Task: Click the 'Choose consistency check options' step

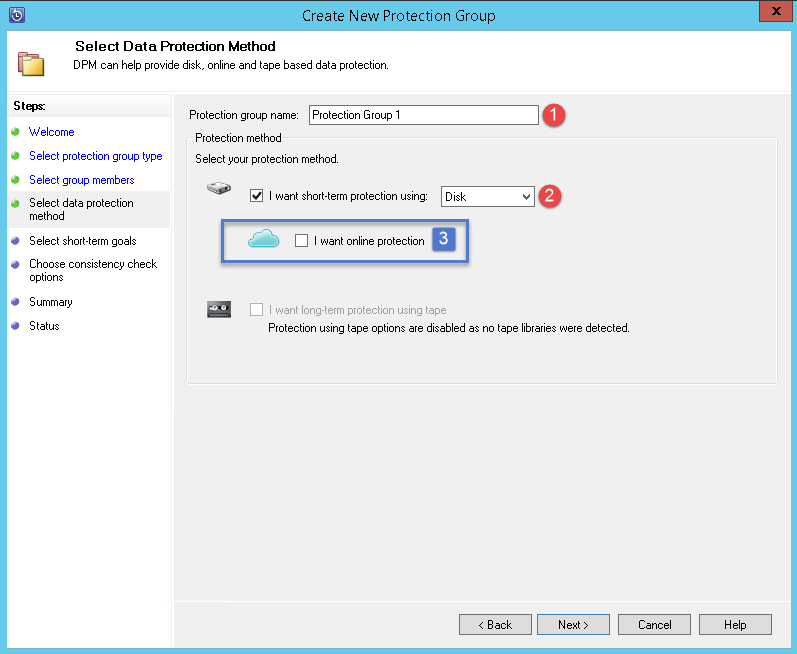Action: click(x=93, y=270)
